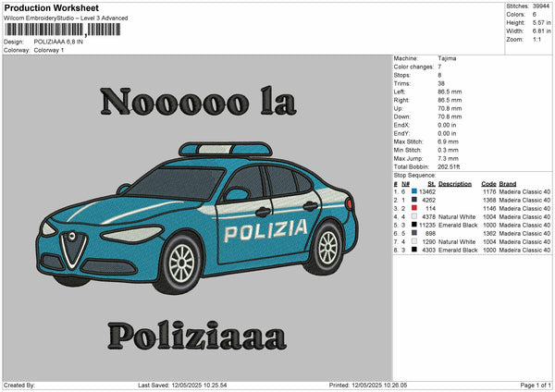
Task: Click 'Wilcom EmbroideryStudio – Level 3 Advanced' line
Action: click(x=66, y=18)
